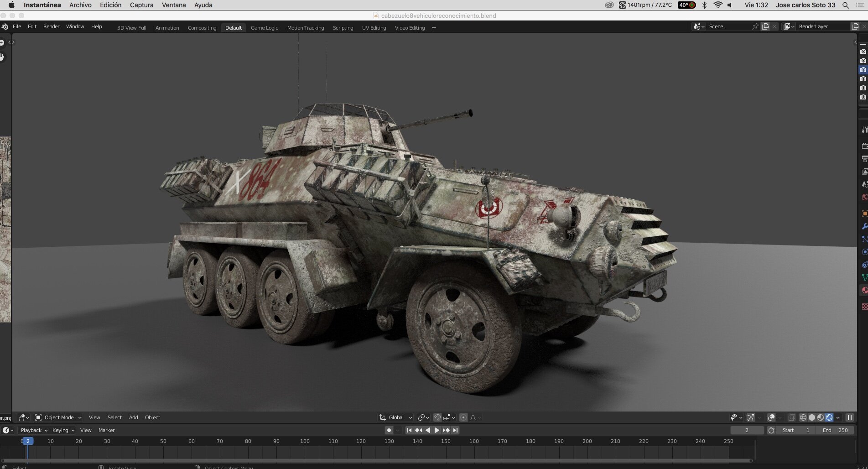Open Modifiers wrench properties tab
Screen dimensions: 868x469
point(864,226)
